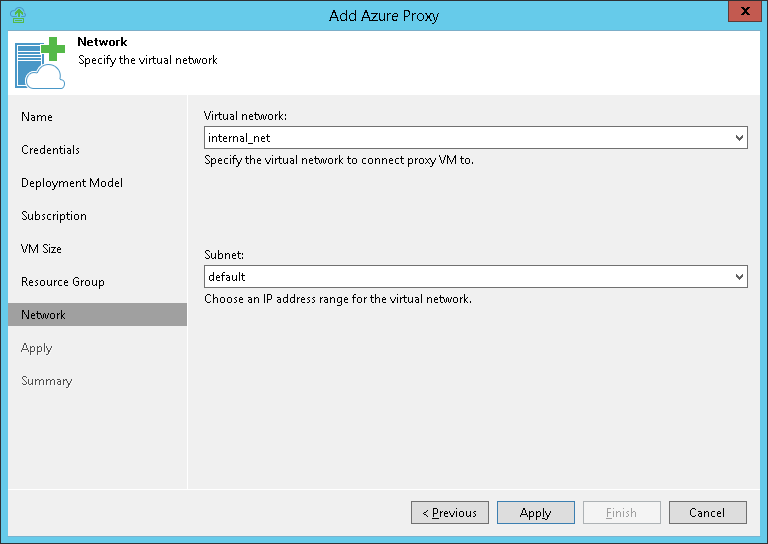Image resolution: width=768 pixels, height=544 pixels.
Task: Click the Apply step in sidebar
Action: click(37, 348)
